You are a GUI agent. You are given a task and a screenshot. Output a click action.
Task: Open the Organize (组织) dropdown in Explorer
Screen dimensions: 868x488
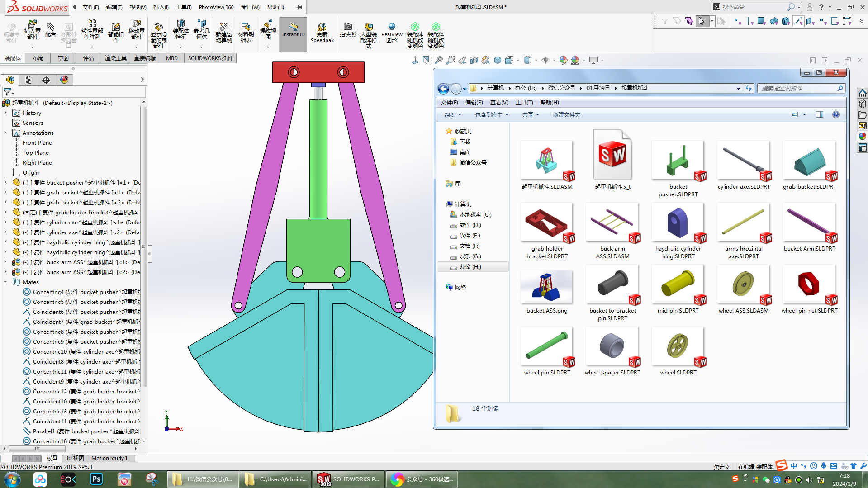tap(453, 115)
